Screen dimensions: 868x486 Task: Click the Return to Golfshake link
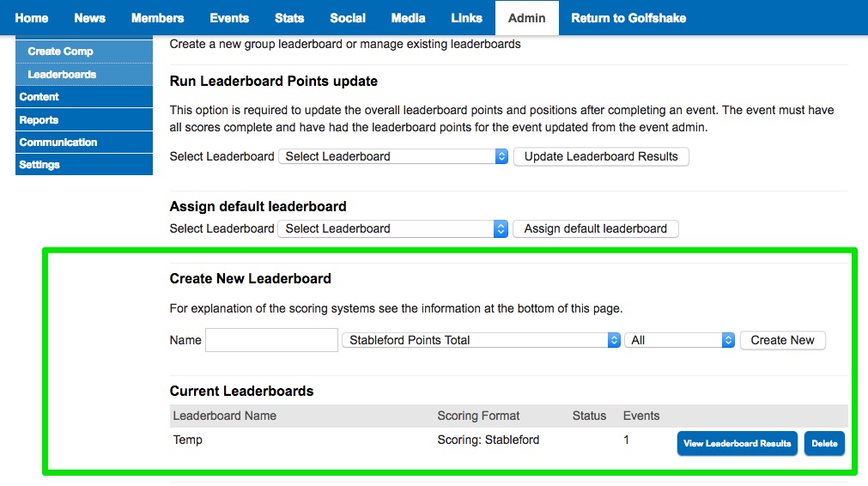(x=628, y=18)
